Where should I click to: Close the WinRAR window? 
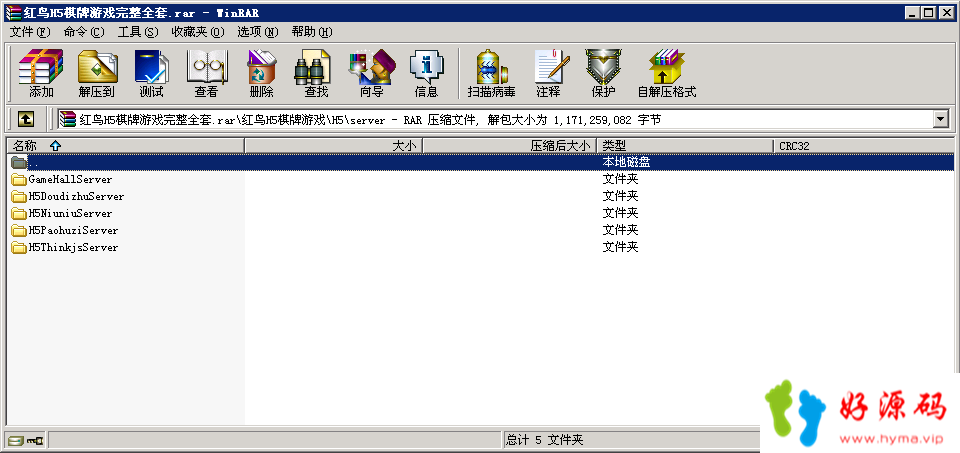(947, 13)
